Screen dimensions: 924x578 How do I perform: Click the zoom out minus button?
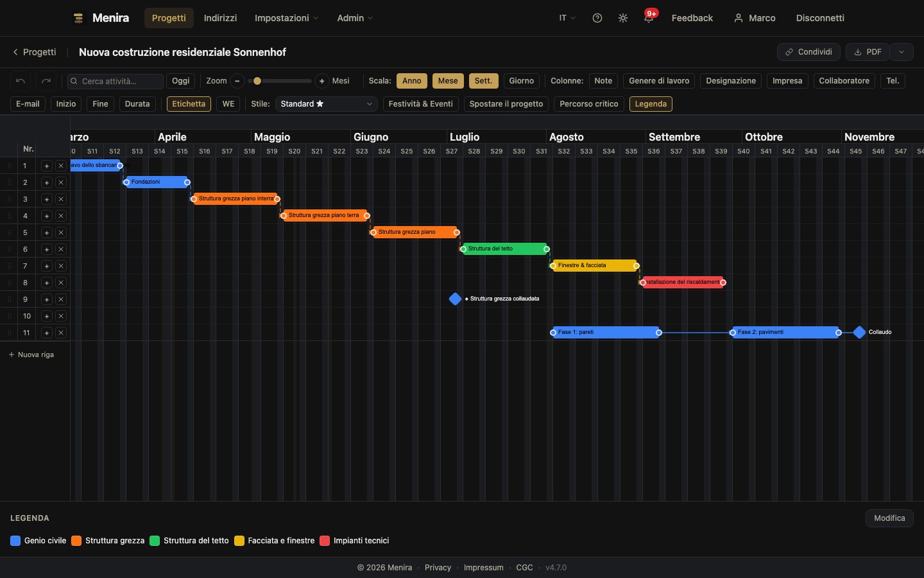237,81
